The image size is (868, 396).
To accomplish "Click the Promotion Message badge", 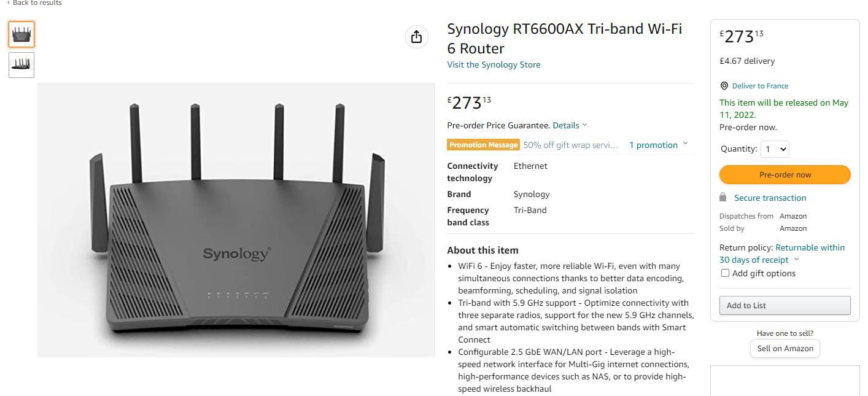I will point(483,145).
